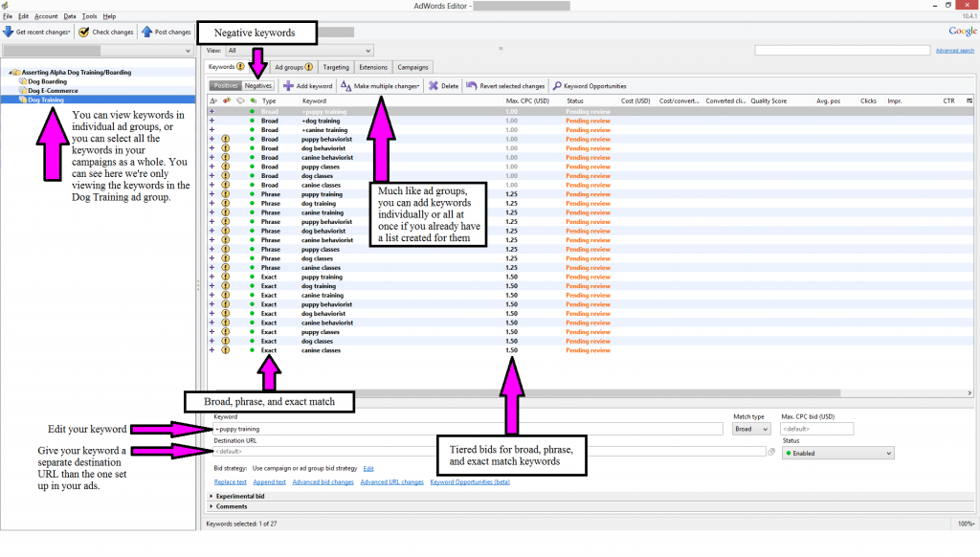Open the Match type Broad dropdown

tap(751, 429)
